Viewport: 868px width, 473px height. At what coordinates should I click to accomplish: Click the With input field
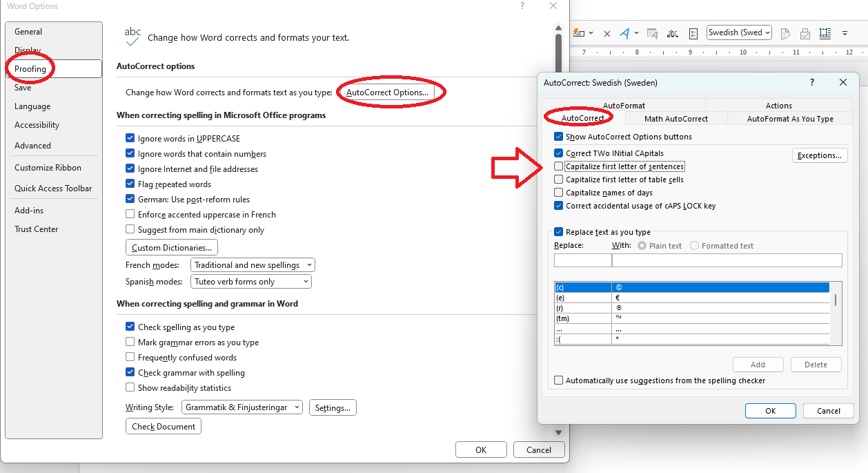(727, 260)
